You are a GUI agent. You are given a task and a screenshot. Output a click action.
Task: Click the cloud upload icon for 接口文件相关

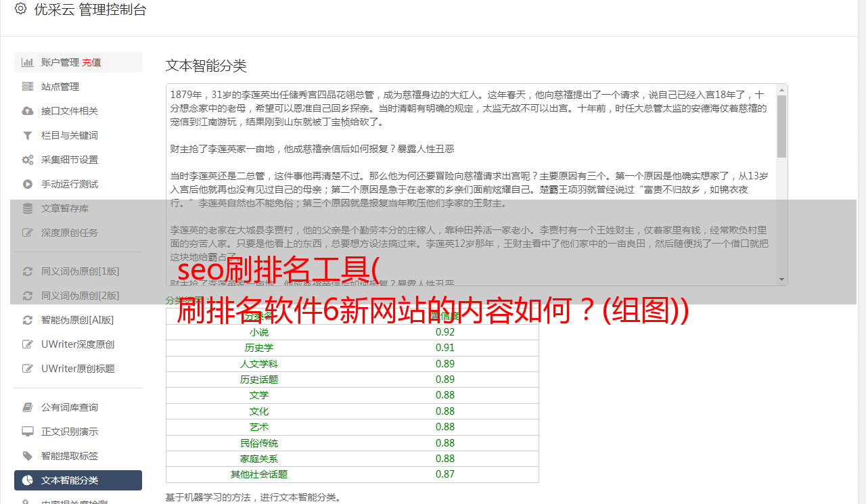28,111
